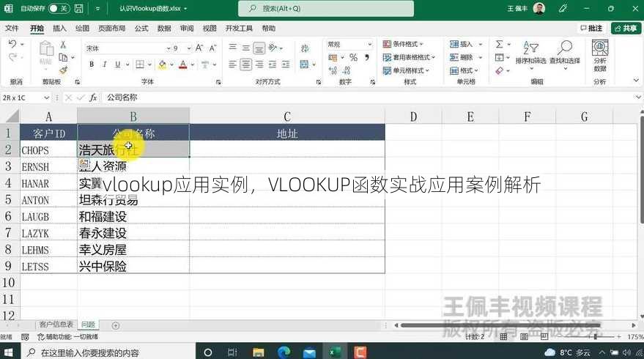Click the 删除 cells button
The height and width of the screenshot is (359, 644).
click(462, 57)
